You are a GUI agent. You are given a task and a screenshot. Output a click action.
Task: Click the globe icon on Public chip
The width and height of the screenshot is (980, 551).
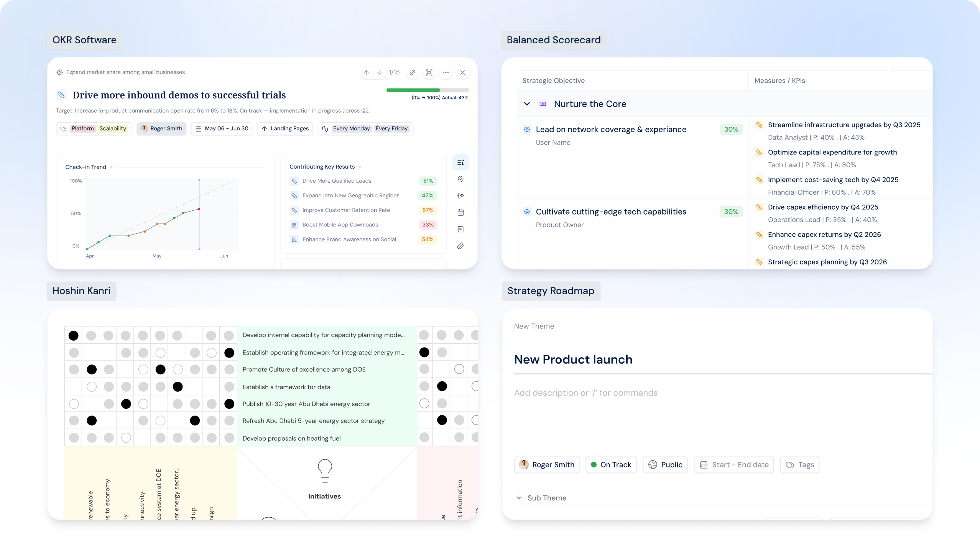[653, 465]
